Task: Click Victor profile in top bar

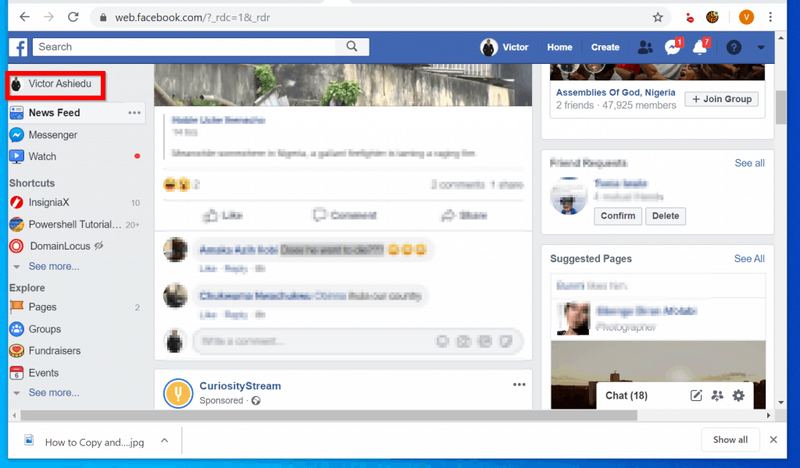Action: [x=505, y=47]
